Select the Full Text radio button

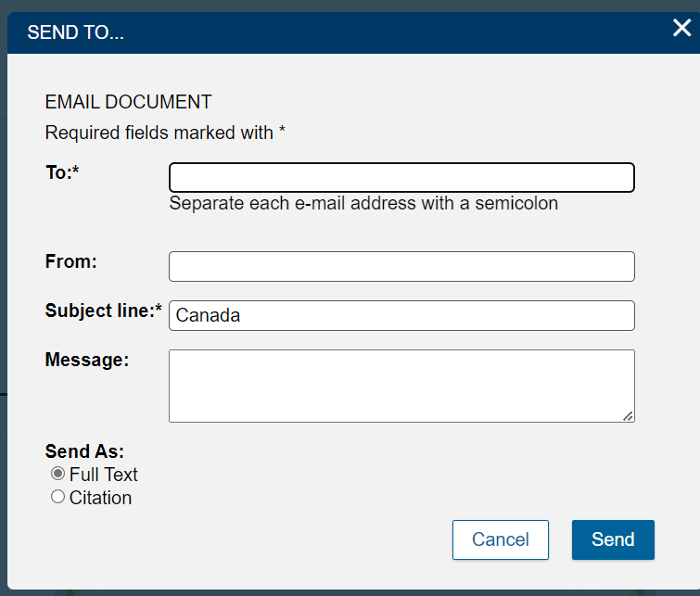coord(57,474)
